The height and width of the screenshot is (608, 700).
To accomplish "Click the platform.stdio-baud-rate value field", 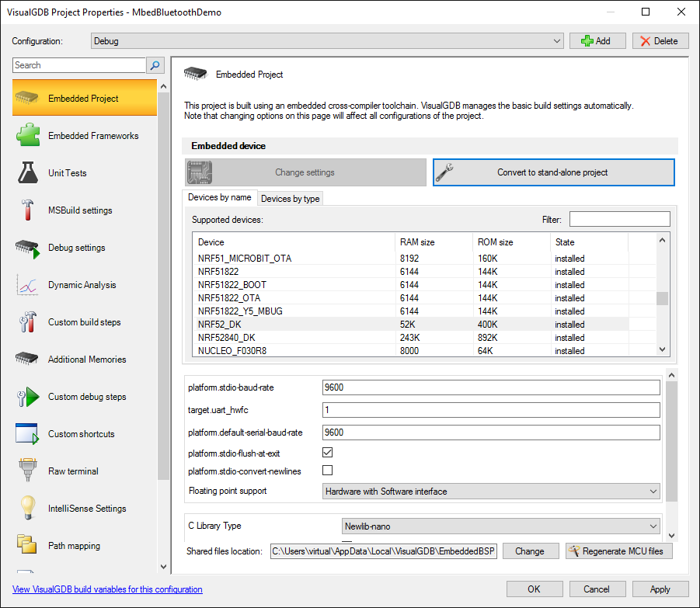I will 491,387.
